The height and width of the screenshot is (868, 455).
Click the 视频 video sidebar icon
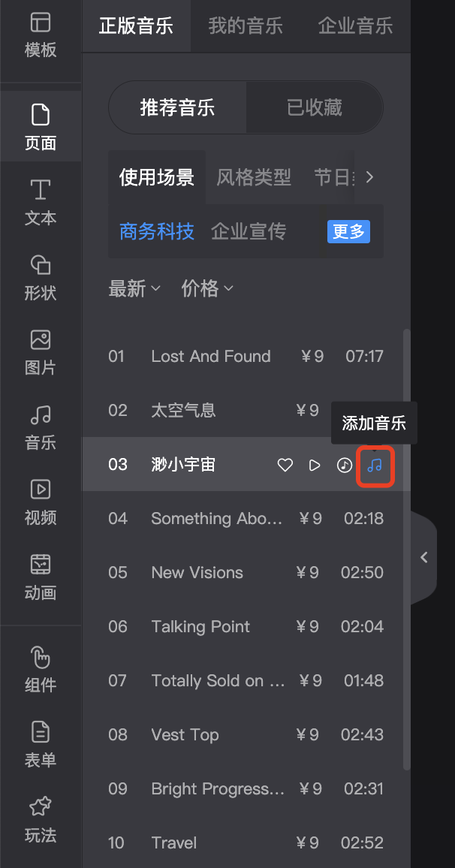click(41, 502)
